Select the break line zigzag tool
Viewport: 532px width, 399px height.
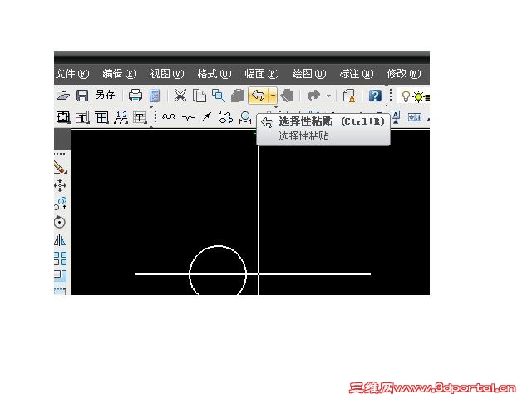[188, 118]
